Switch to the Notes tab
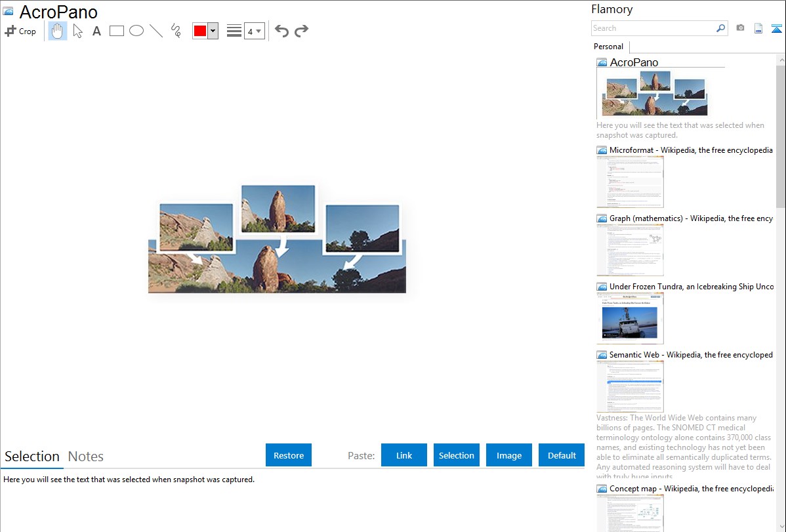The height and width of the screenshot is (532, 786). click(86, 457)
